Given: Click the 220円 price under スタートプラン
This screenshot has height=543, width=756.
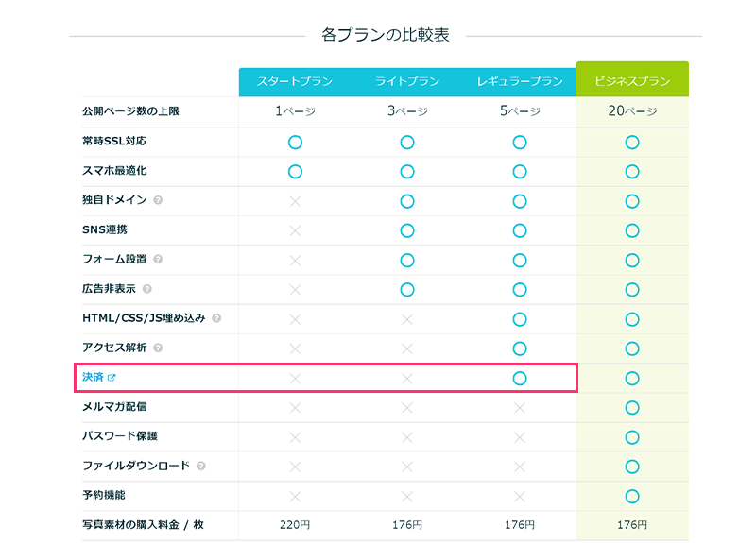Looking at the screenshot, I should (295, 525).
